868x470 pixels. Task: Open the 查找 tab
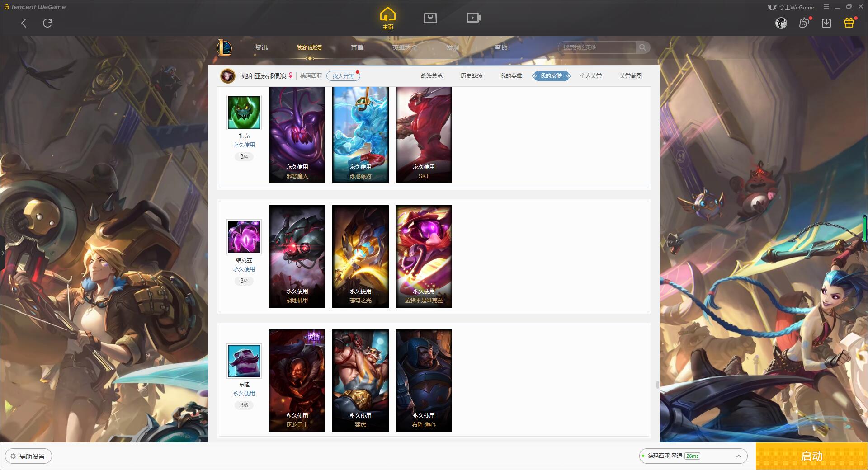[501, 47]
